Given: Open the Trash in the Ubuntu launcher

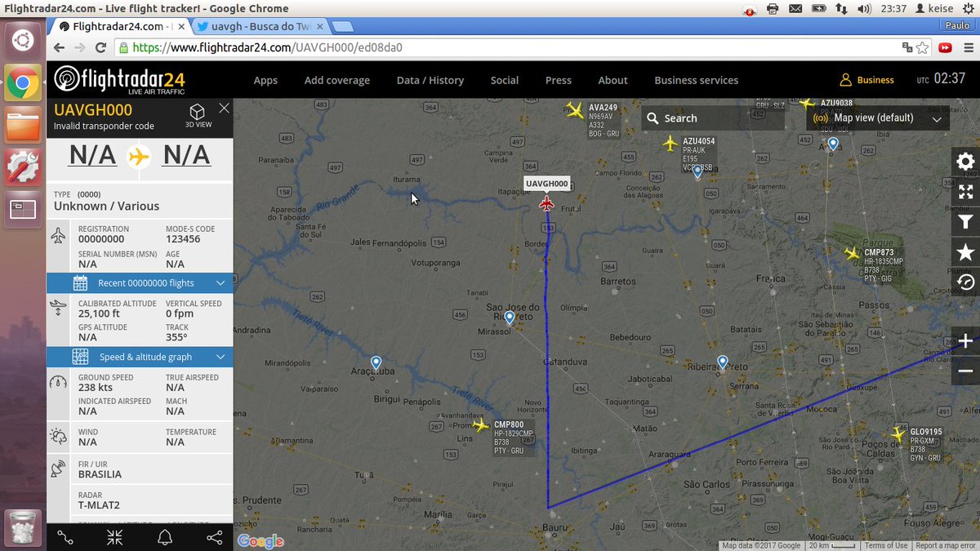Looking at the screenshot, I should [x=23, y=528].
